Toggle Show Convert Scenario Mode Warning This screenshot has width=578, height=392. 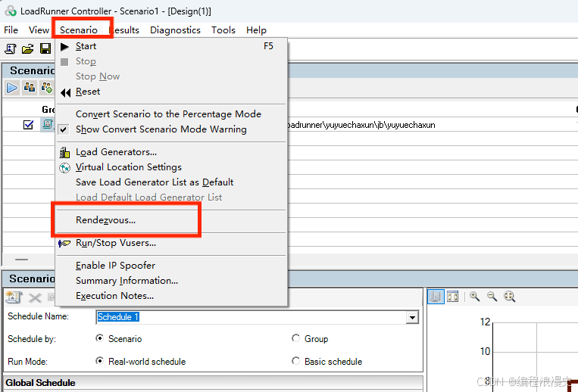[161, 129]
